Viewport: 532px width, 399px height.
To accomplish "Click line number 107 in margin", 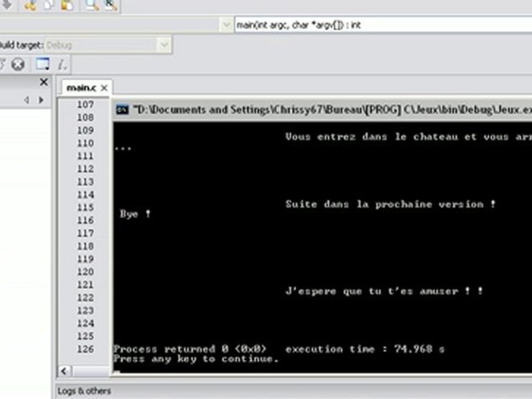I will point(85,104).
